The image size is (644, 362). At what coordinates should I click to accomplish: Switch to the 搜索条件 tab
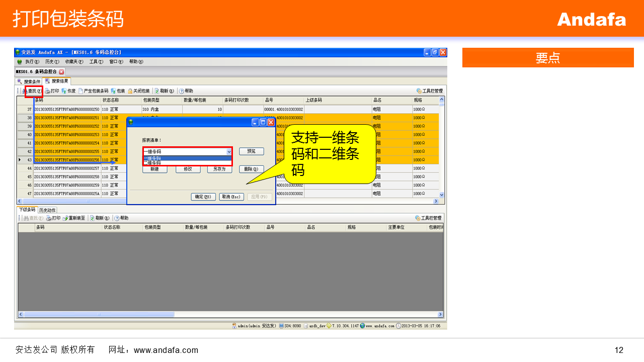tap(29, 81)
